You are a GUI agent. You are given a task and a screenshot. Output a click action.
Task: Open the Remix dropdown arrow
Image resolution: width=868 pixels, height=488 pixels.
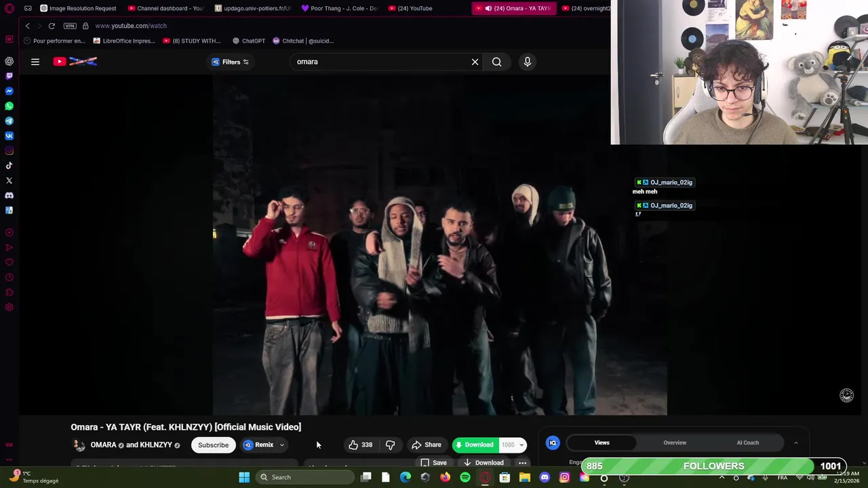(x=282, y=445)
